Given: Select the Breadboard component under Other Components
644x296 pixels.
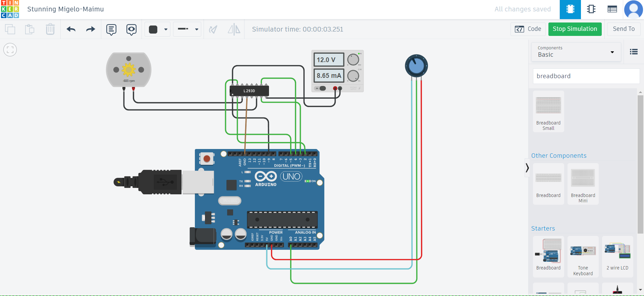Looking at the screenshot, I should coord(548,184).
